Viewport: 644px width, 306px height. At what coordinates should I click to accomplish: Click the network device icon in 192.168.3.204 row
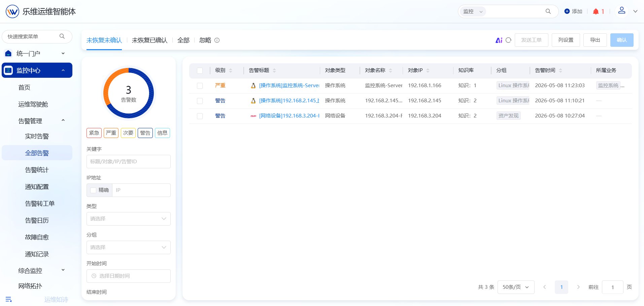coord(253,116)
